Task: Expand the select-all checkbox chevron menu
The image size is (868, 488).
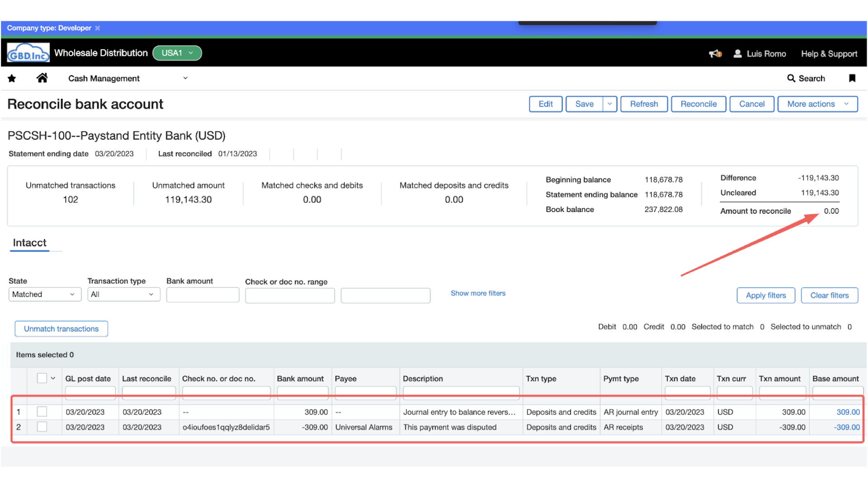Action: click(53, 378)
